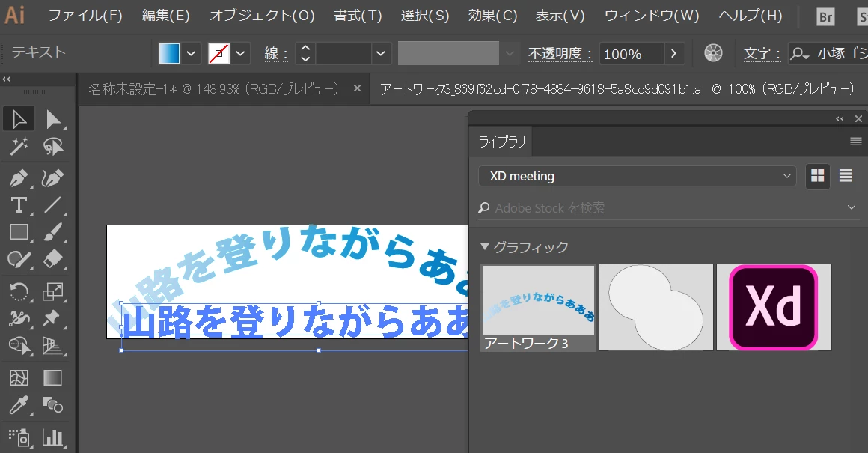Screen dimensions: 868x453
Task: Expand the opacity slider arrow
Action: point(673,54)
